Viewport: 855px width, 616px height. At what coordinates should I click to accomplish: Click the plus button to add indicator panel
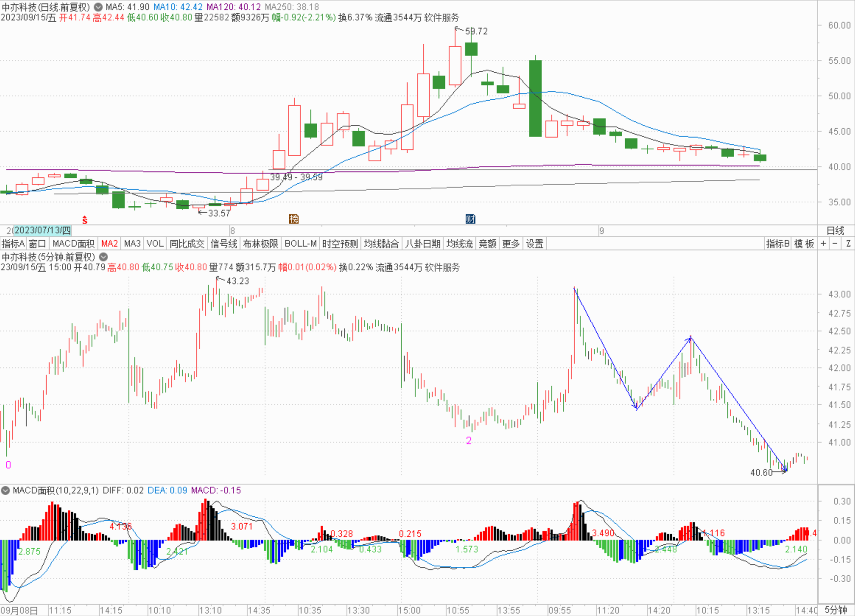pyautogui.click(x=823, y=244)
